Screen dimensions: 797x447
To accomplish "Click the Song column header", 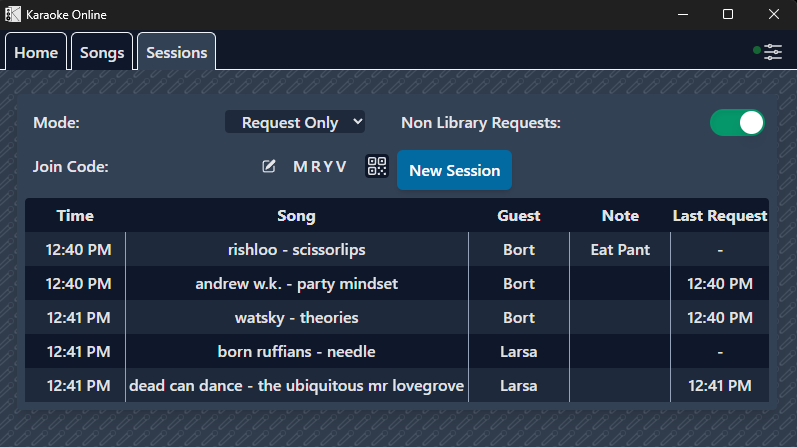I will (296, 216).
